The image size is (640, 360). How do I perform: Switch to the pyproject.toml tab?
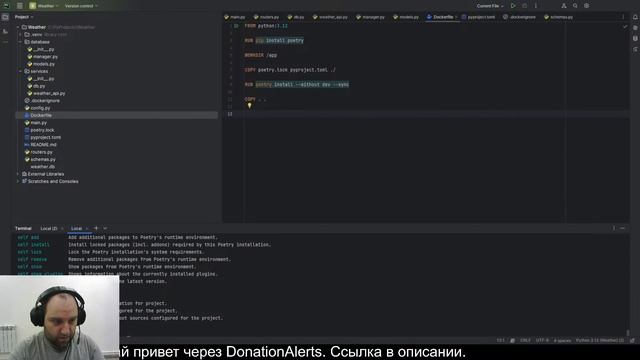click(x=478, y=17)
